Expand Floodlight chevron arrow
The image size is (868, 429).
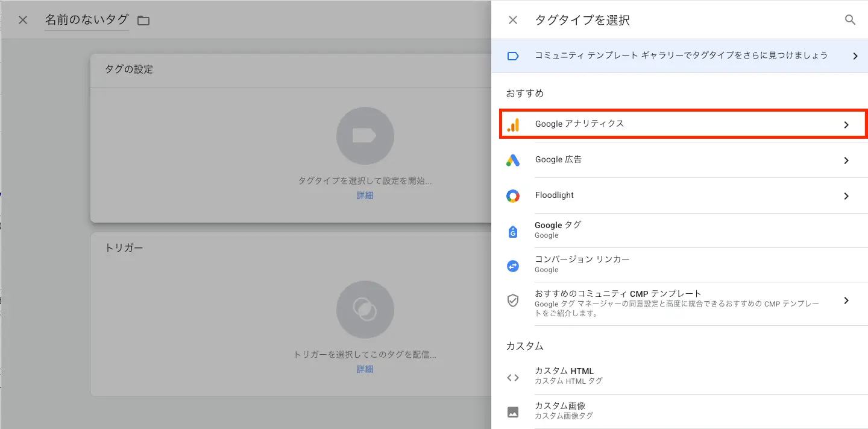[x=846, y=196]
